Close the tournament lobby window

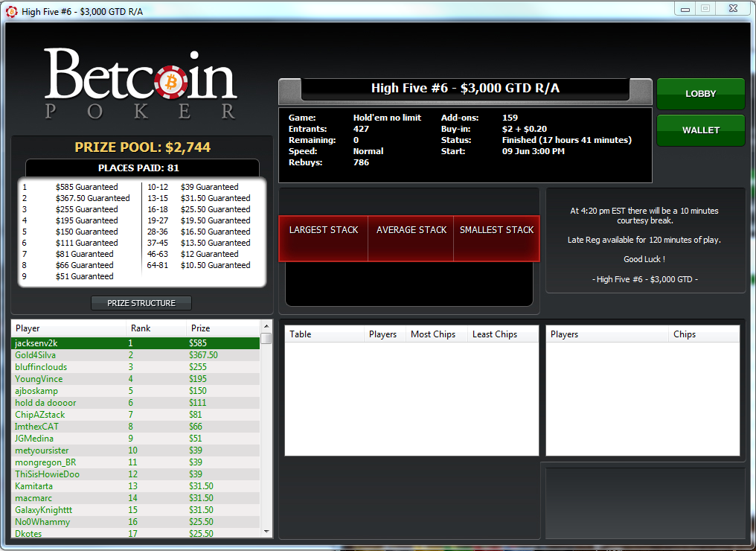[x=734, y=9]
